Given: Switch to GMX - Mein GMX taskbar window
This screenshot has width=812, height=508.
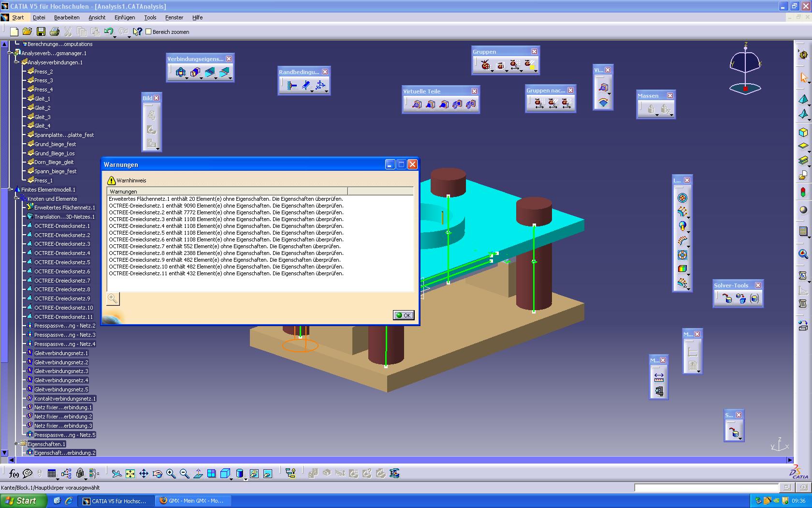Looking at the screenshot, I should 193,501.
